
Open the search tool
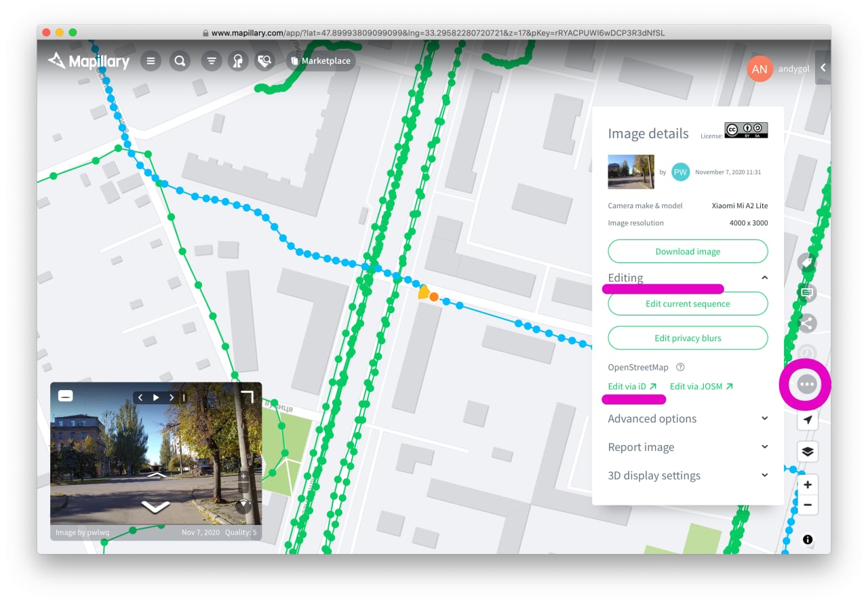180,61
